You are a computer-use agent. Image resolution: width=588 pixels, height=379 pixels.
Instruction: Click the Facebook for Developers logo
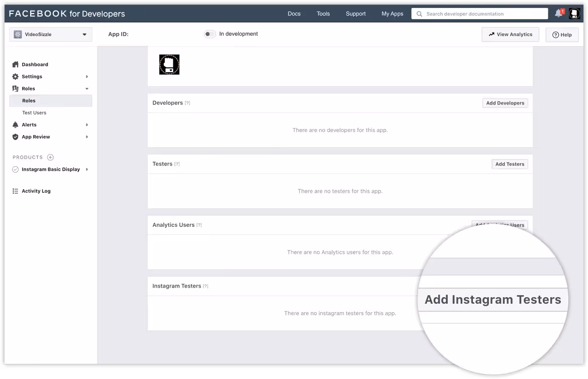[67, 14]
